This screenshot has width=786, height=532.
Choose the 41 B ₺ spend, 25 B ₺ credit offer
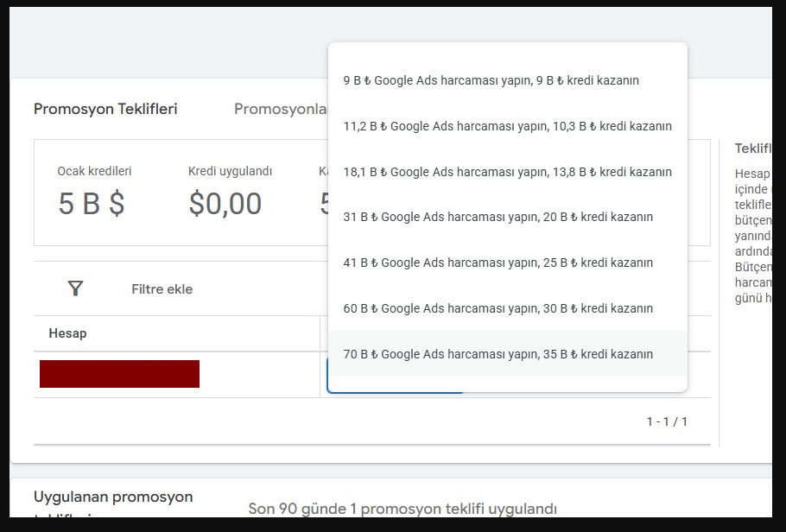pos(508,263)
